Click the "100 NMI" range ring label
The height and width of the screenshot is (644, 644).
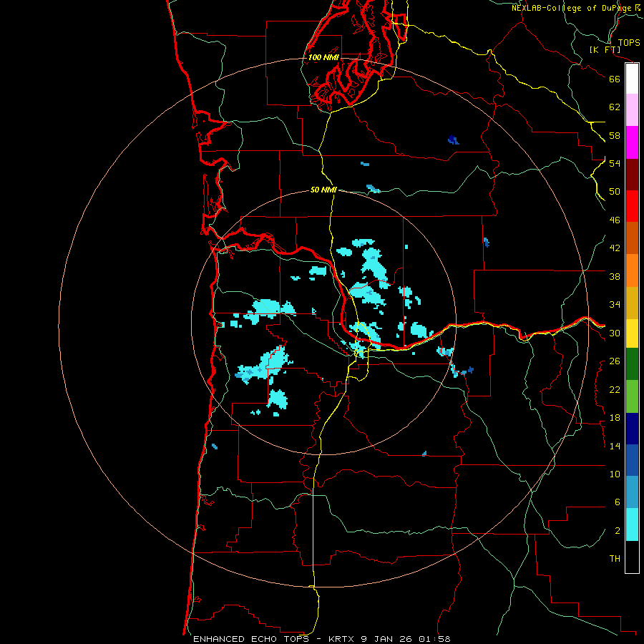point(323,57)
